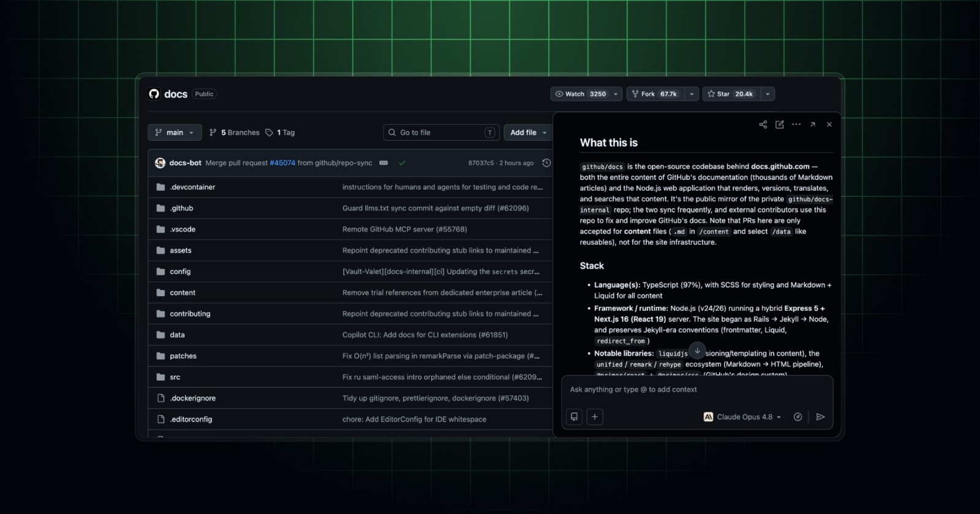Open the assets folder
This screenshot has height=514, width=980.
tap(181, 250)
